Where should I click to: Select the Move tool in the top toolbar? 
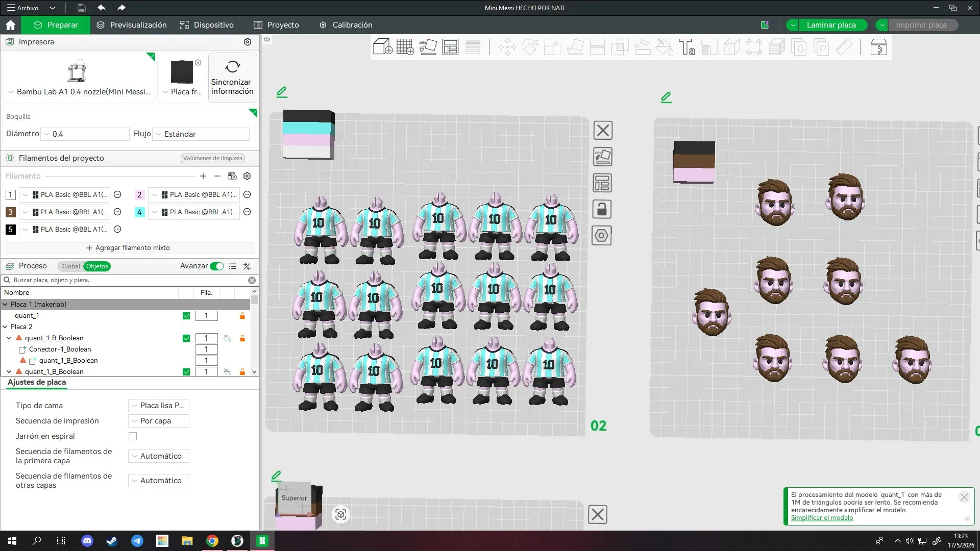coord(507,47)
